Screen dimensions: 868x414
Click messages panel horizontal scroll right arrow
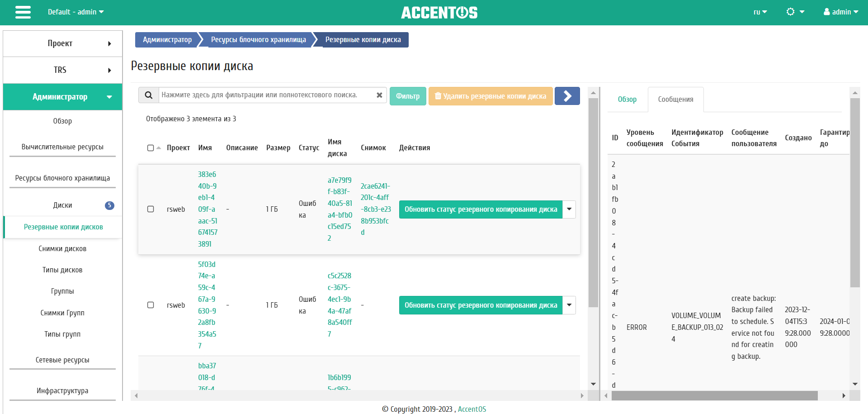click(x=844, y=396)
